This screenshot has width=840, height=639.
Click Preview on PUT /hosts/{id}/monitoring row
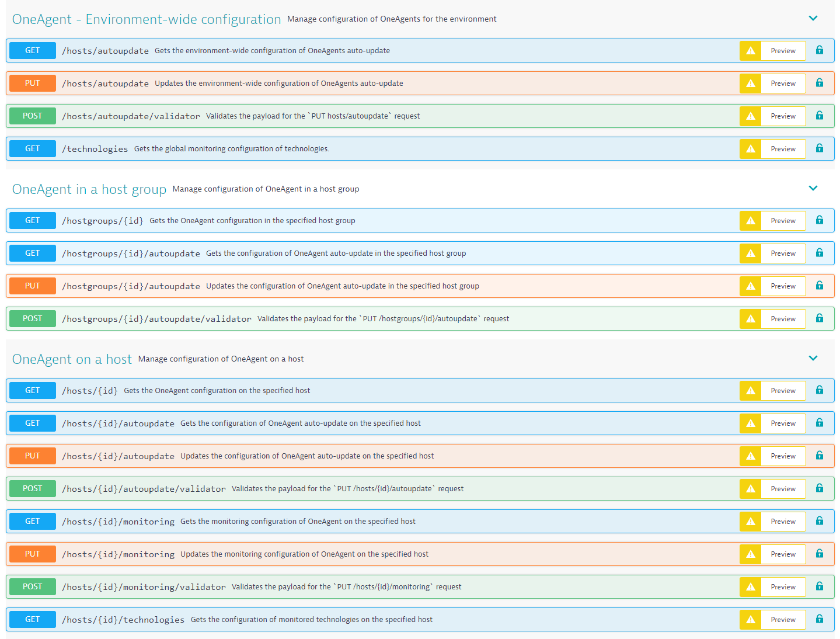[783, 554]
